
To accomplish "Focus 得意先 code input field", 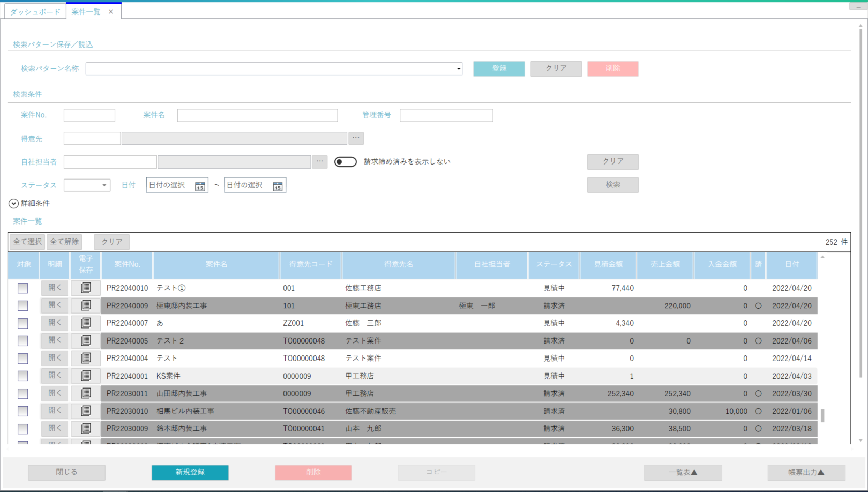I will [92, 138].
